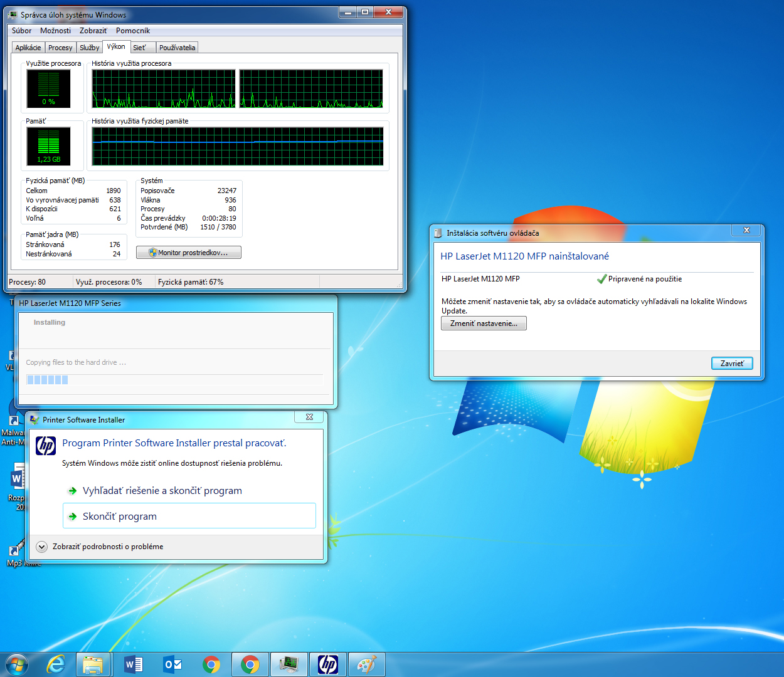The width and height of the screenshot is (784, 677).
Task: Open the Súbor menu
Action: coord(21,30)
